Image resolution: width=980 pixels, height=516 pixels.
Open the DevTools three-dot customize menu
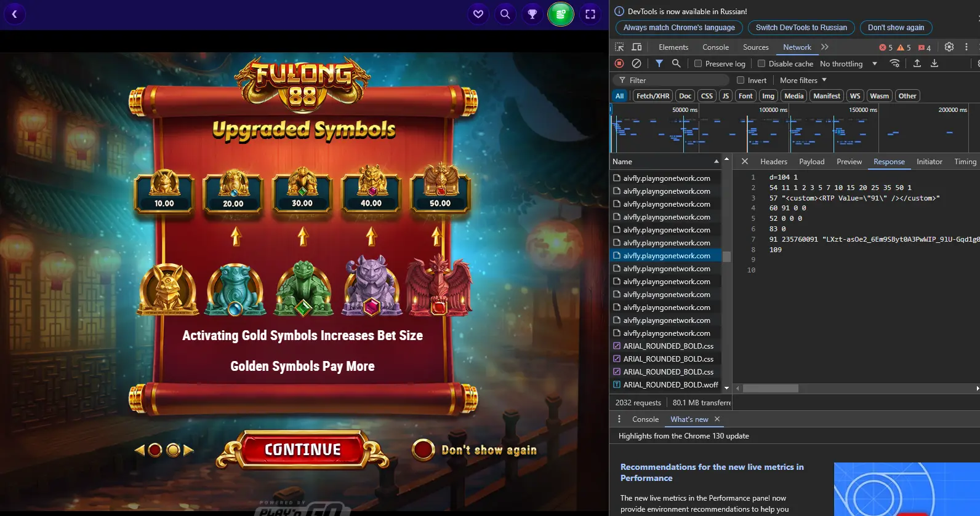coord(966,47)
